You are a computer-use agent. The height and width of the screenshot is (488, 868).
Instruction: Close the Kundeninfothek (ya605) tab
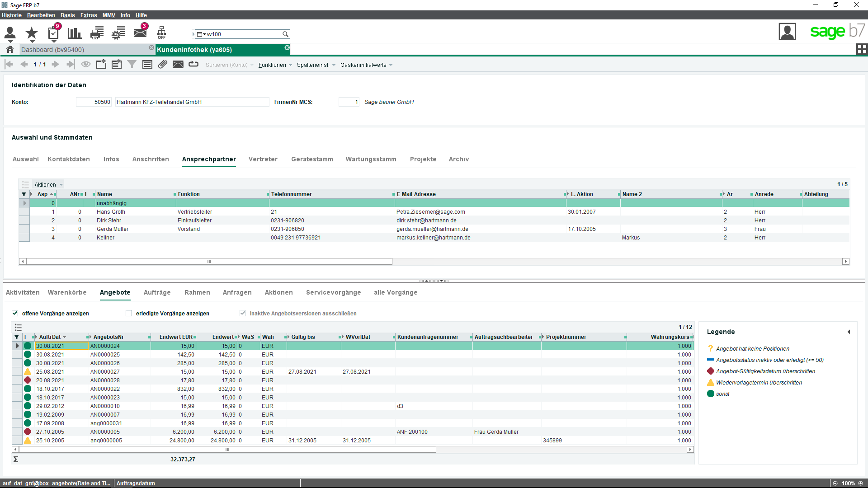point(287,47)
